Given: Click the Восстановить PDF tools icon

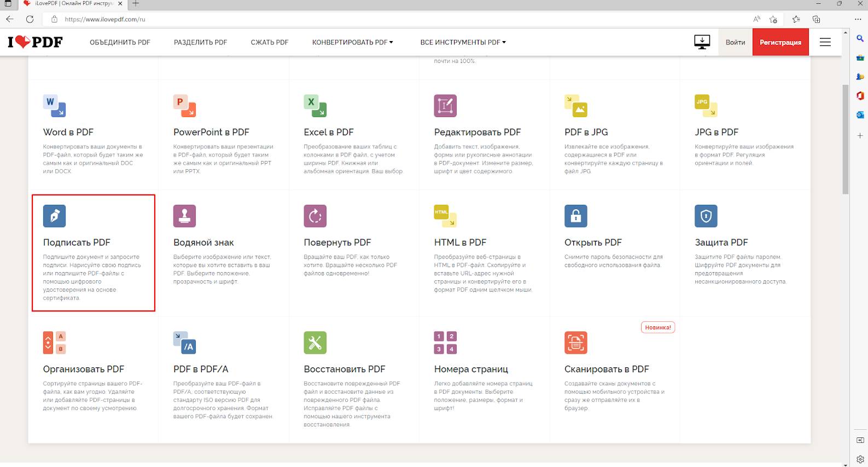Looking at the screenshot, I should [315, 343].
